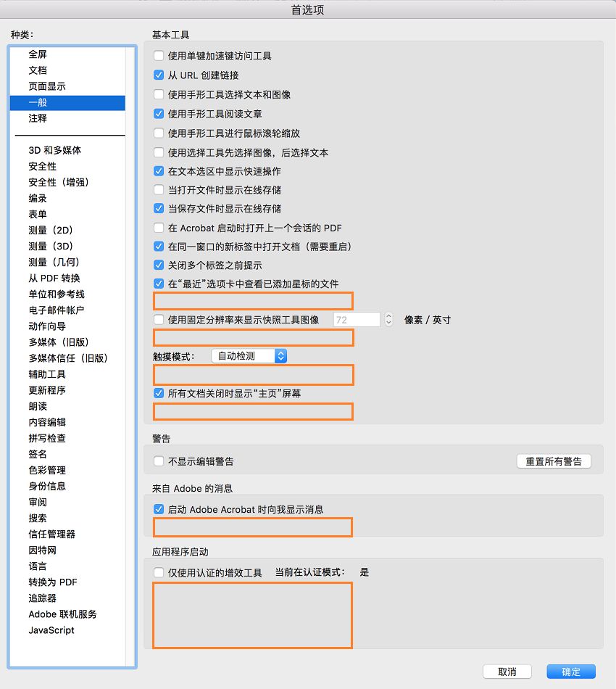Enable 仅使用认证的增效工具
Screen dimensions: 616x689
[158, 572]
